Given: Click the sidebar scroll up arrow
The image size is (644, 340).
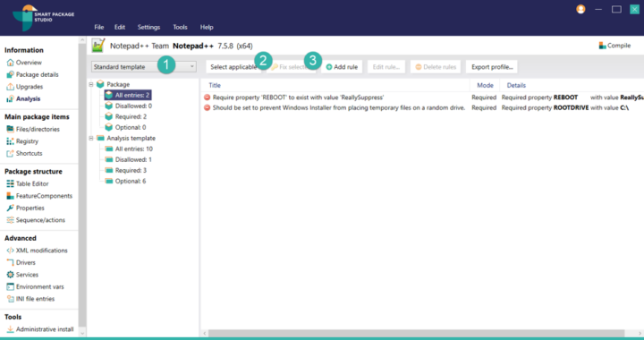Looking at the screenshot, I should [82, 40].
